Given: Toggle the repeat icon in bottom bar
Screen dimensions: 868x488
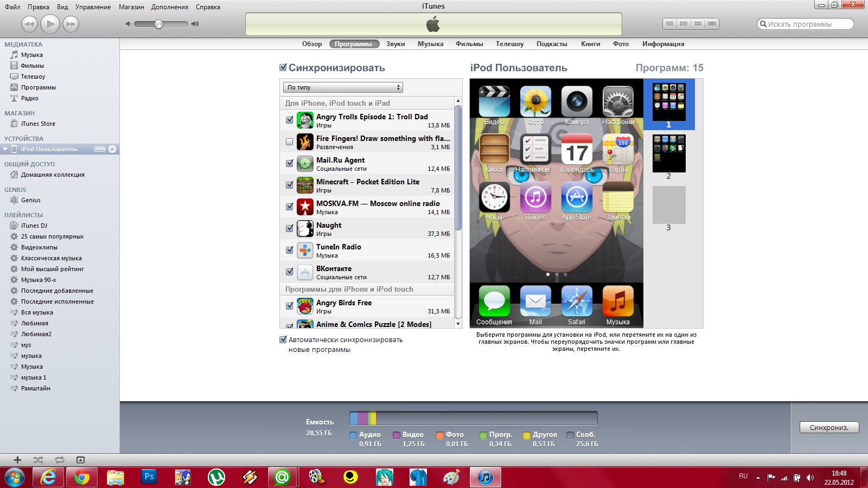Looking at the screenshot, I should [59, 460].
